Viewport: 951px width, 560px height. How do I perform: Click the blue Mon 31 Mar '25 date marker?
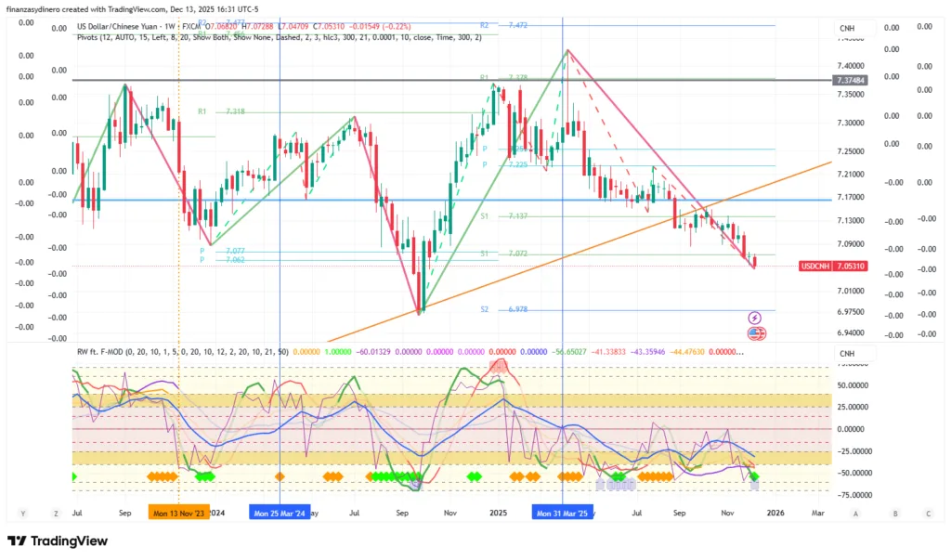click(562, 513)
